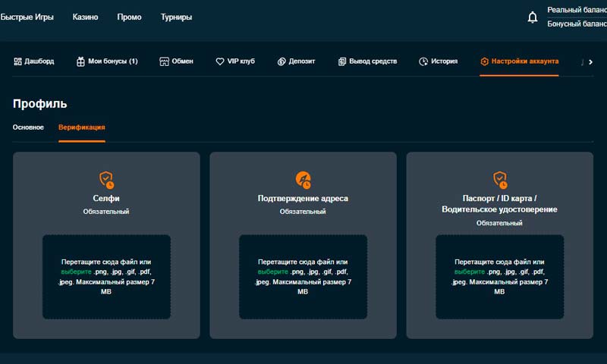The width and height of the screenshot is (607, 364).
Task: Select the Верификация tab
Action: coord(81,127)
